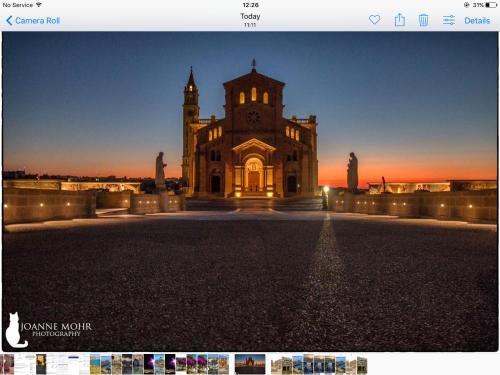Favorite this photo with the heart icon
500x375 pixels.
pyautogui.click(x=374, y=20)
